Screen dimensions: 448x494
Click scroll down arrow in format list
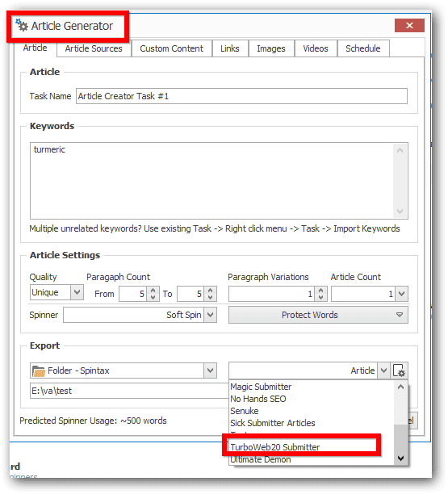[400, 458]
